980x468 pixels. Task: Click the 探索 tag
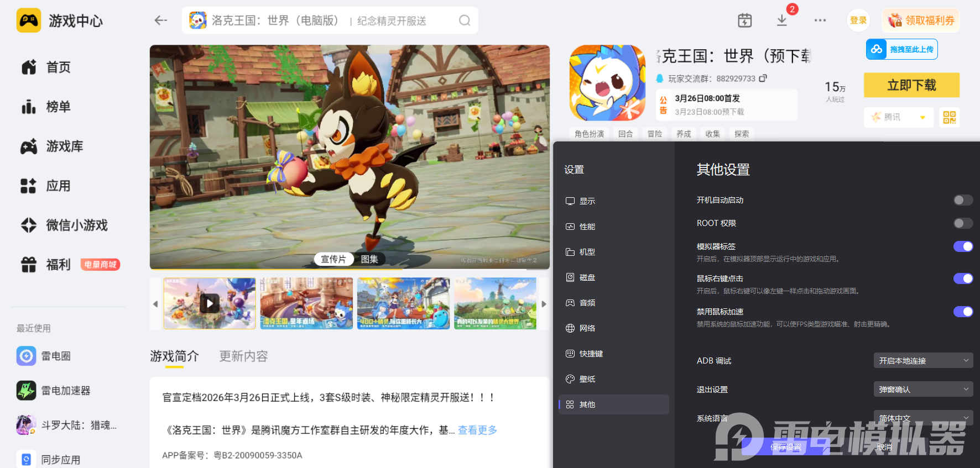point(742,134)
